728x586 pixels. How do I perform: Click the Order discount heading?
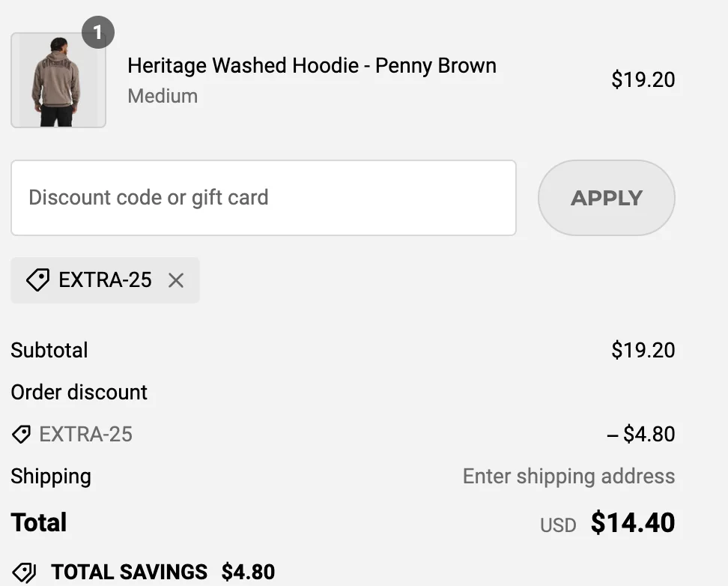click(79, 392)
